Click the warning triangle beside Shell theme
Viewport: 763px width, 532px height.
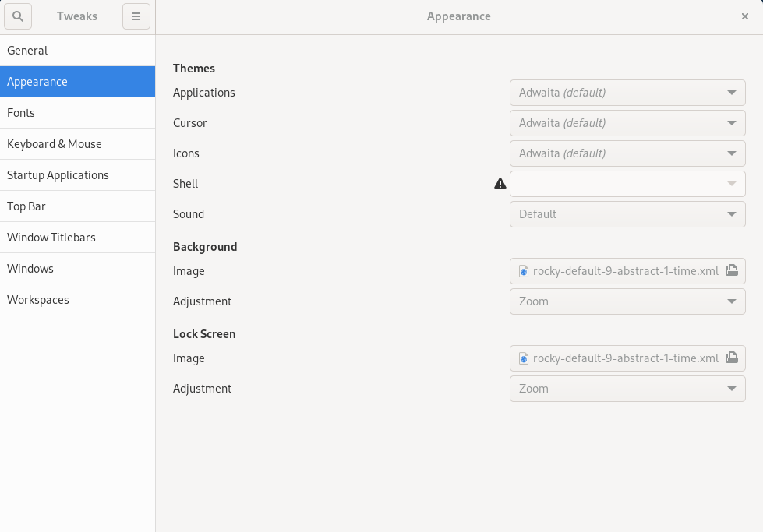click(x=500, y=184)
